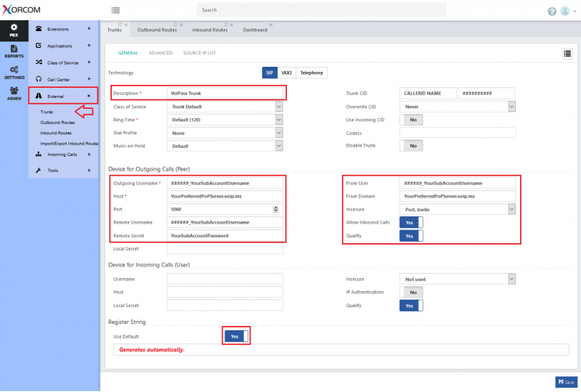Switch to the Dashboard tab
Image resolution: width=581 pixels, height=392 pixels.
coord(255,30)
